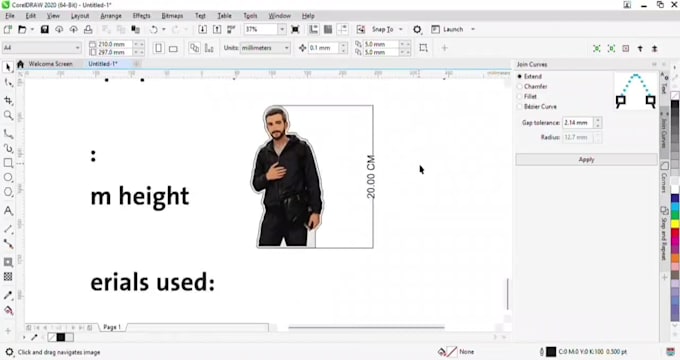Screen dimensions: 680x360
Task: Select the Artistic Media tool
Action: (8, 148)
